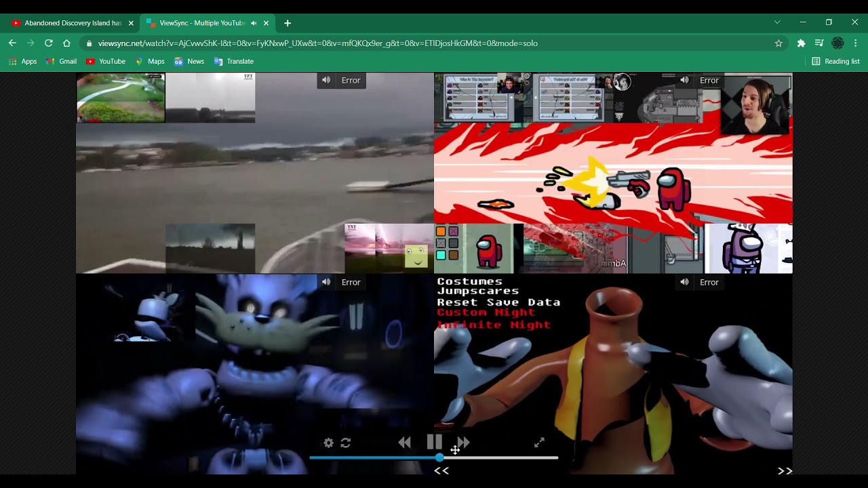Open the media controls icon in toolbar
Screen dimensions: 868x488
pos(819,43)
